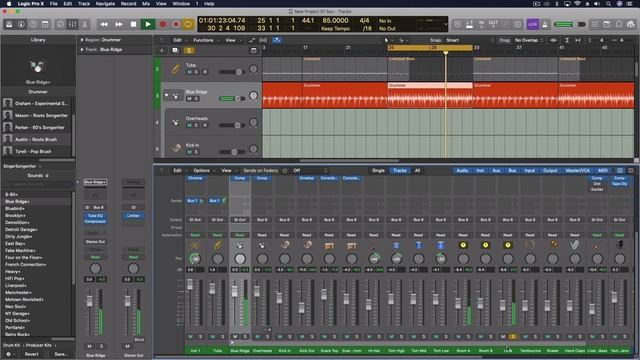Screen dimensions: 640x360
Task: Switch mixer to All view
Action: click(417, 171)
